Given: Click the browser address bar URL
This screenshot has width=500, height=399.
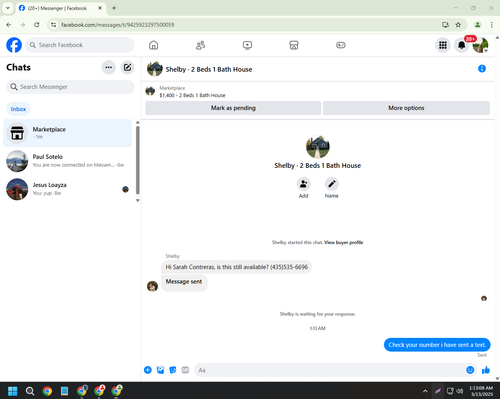Looking at the screenshot, I should (x=117, y=25).
